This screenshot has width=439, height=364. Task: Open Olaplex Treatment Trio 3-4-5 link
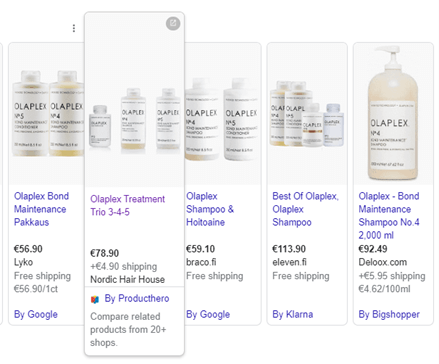[x=127, y=205]
